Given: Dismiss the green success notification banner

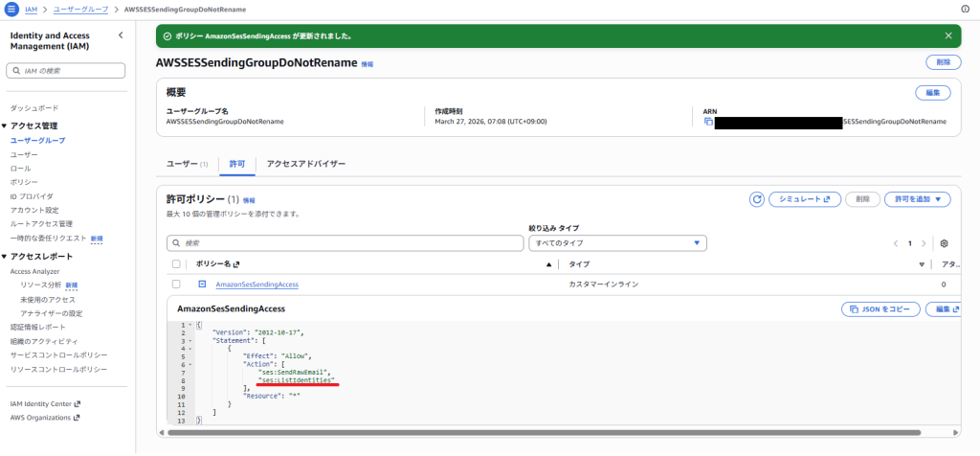Looking at the screenshot, I should point(948,36).
